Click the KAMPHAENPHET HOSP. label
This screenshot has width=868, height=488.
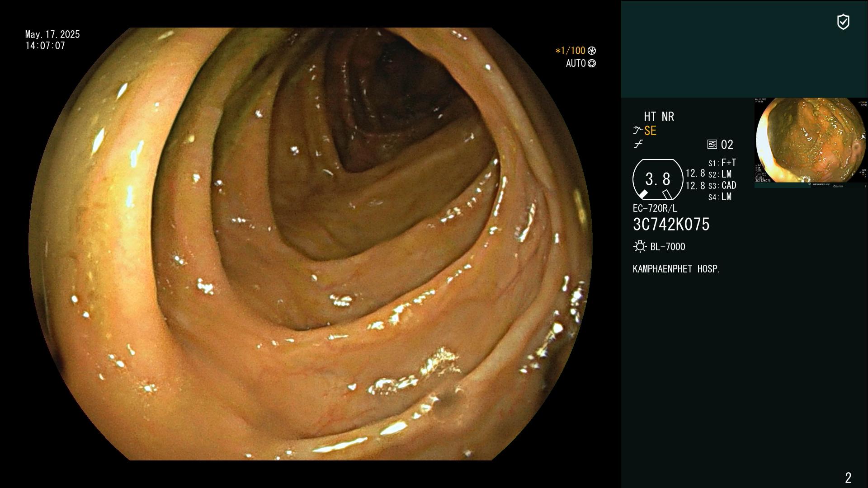676,269
